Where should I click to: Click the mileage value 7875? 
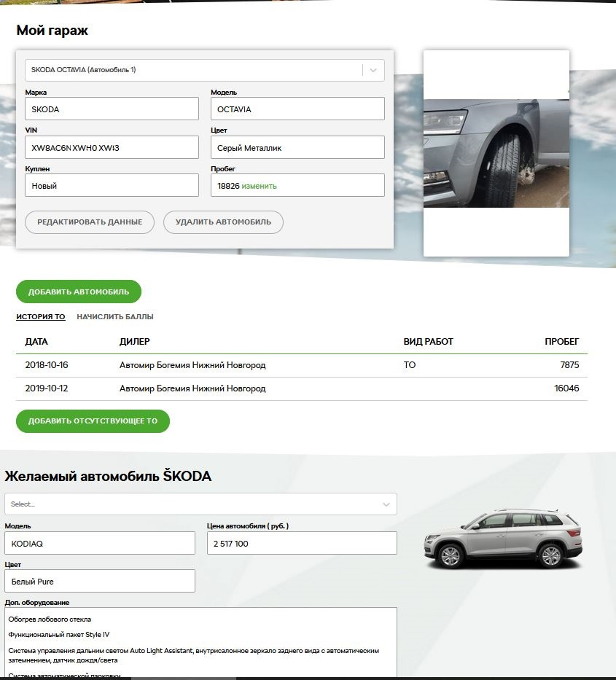(569, 365)
